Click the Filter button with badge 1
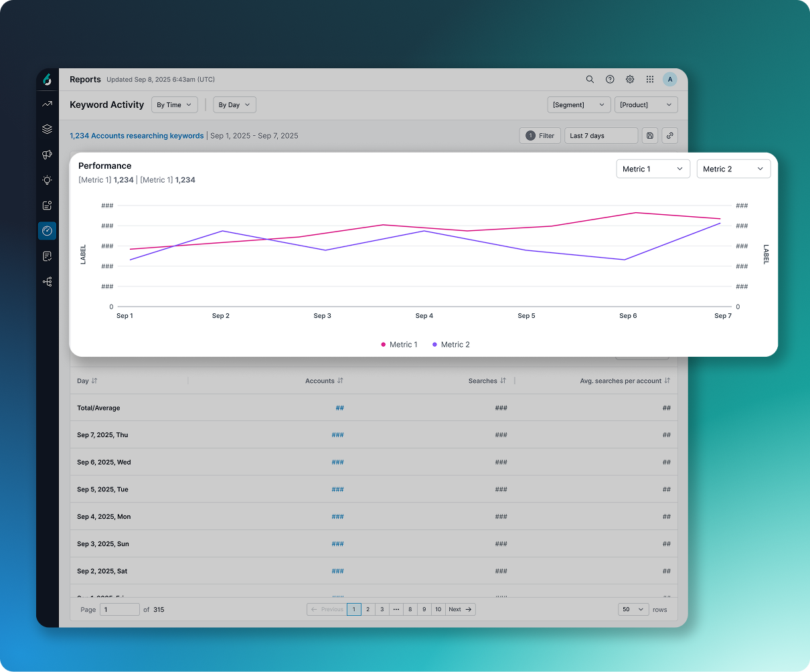This screenshot has height=672, width=810. [540, 135]
